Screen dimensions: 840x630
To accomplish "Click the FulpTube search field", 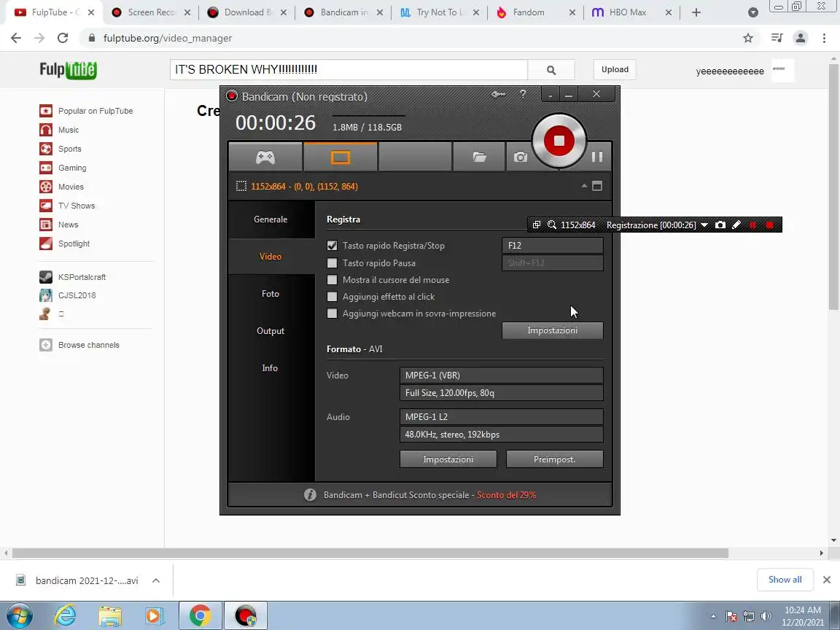I will click(x=349, y=70).
